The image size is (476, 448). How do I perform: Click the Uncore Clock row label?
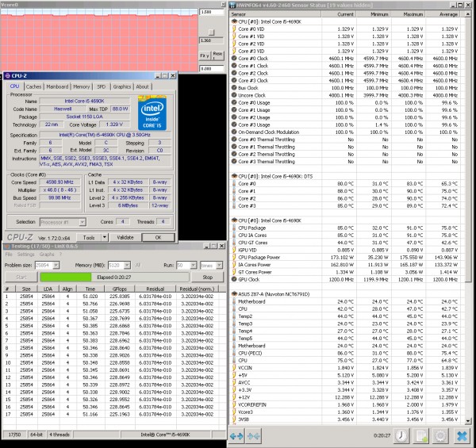(251, 95)
